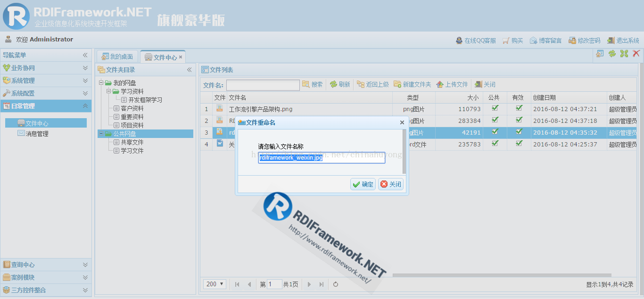Toggle 有效 checkbox for row 2
This screenshot has width=644, height=299.
click(x=519, y=120)
